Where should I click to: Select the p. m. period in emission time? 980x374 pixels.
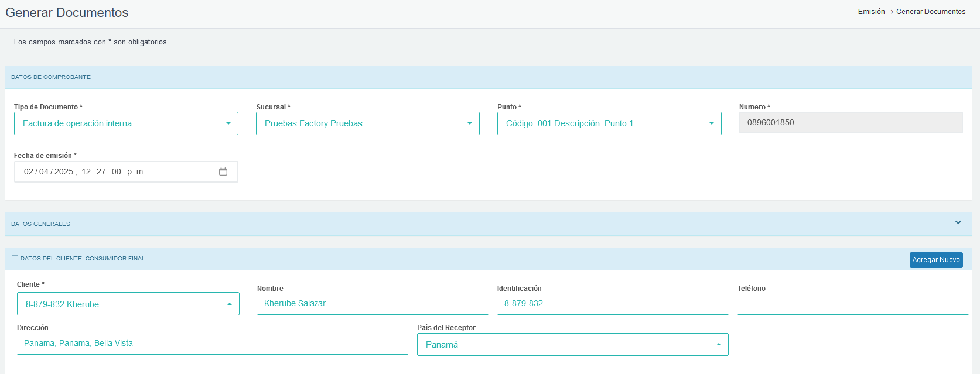[x=135, y=172]
